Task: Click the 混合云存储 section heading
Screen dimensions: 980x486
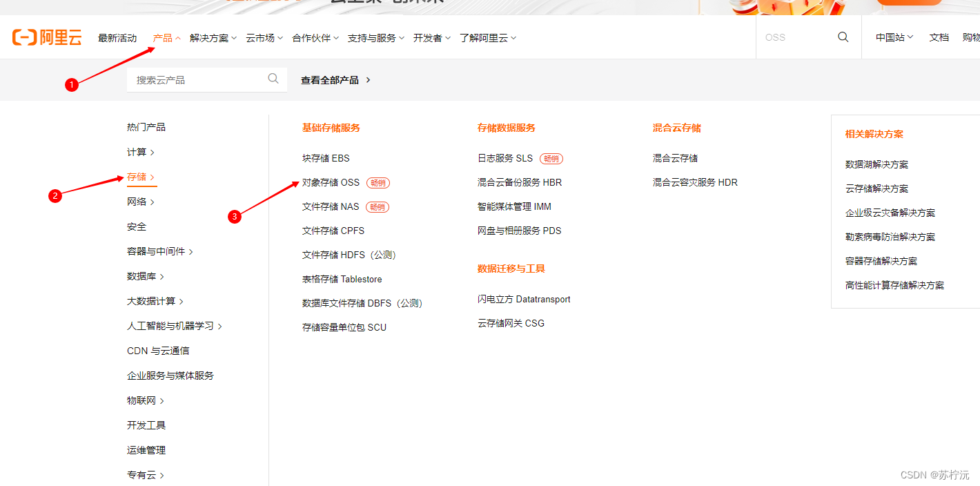Action: (677, 128)
